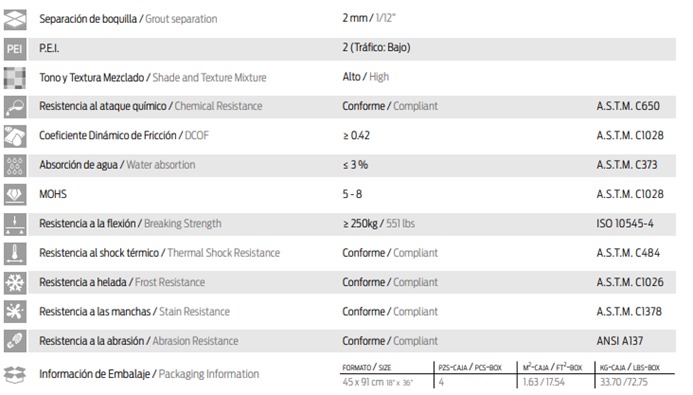Viewport: 693px width, 395px height.
Task: Select the ISO 10545-4 standard reference
Action: click(x=624, y=224)
